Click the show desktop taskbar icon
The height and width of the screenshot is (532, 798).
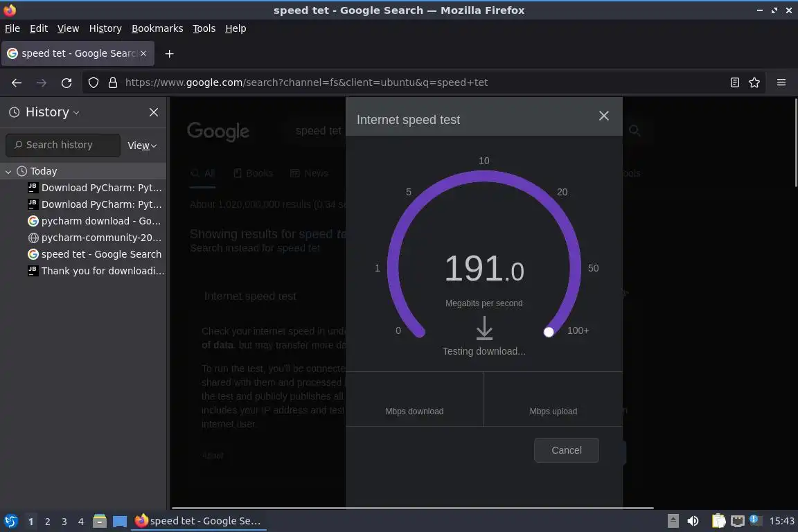(x=120, y=522)
